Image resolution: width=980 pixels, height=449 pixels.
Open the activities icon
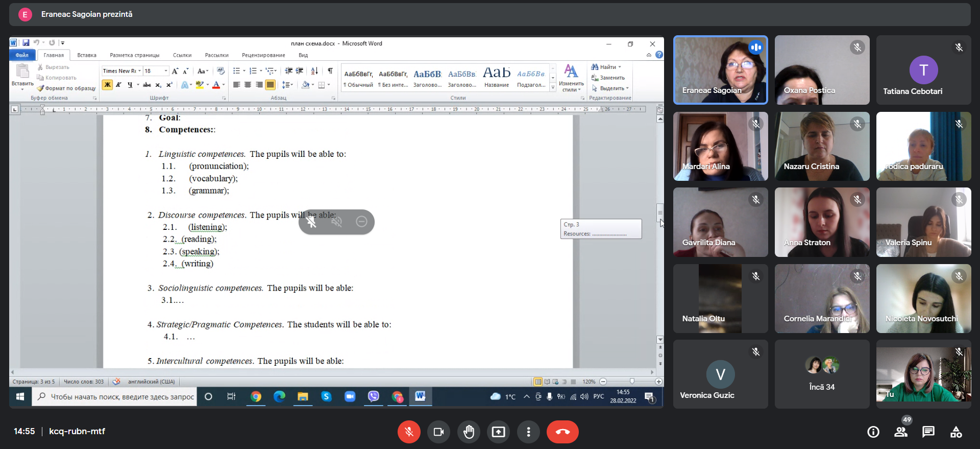(955, 432)
